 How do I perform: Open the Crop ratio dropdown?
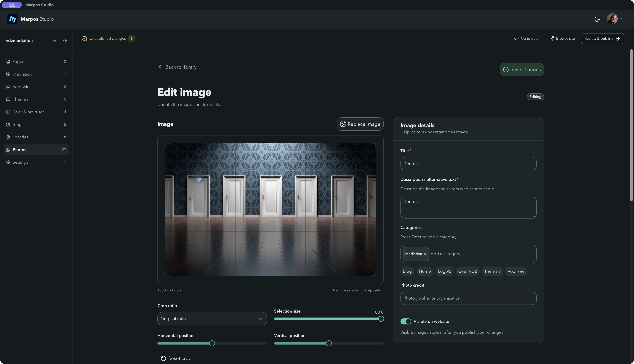coord(212,318)
